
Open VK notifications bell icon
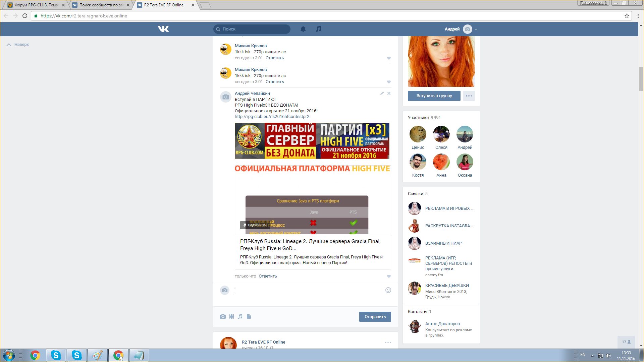tap(303, 29)
